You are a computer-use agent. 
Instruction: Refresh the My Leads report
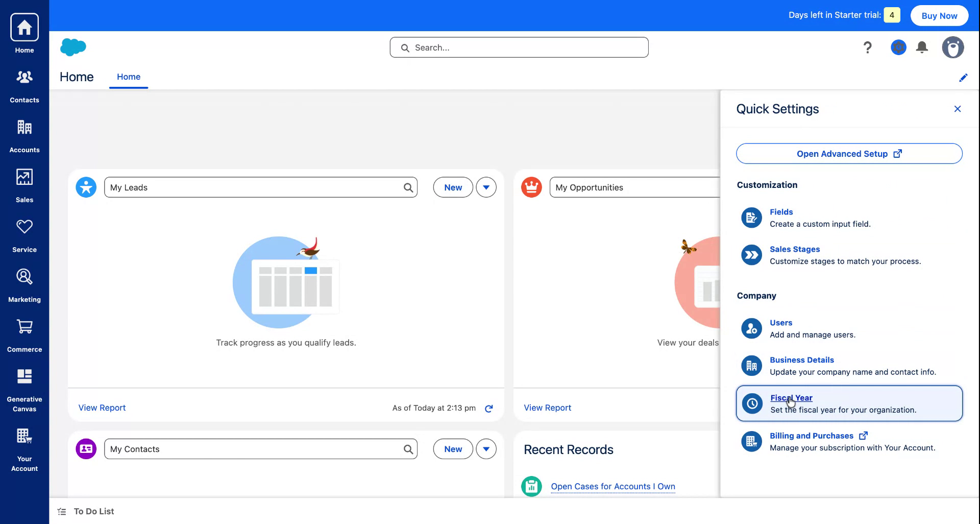[488, 408]
